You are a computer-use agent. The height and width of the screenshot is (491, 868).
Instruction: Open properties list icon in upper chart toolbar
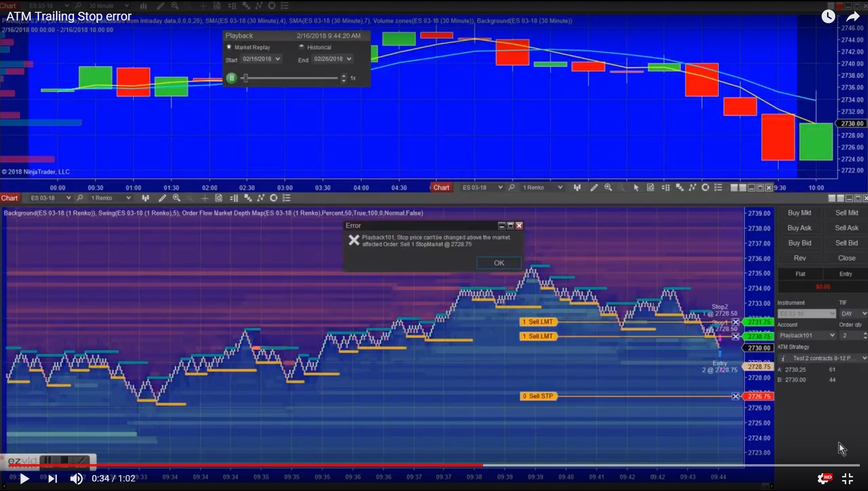pos(718,188)
